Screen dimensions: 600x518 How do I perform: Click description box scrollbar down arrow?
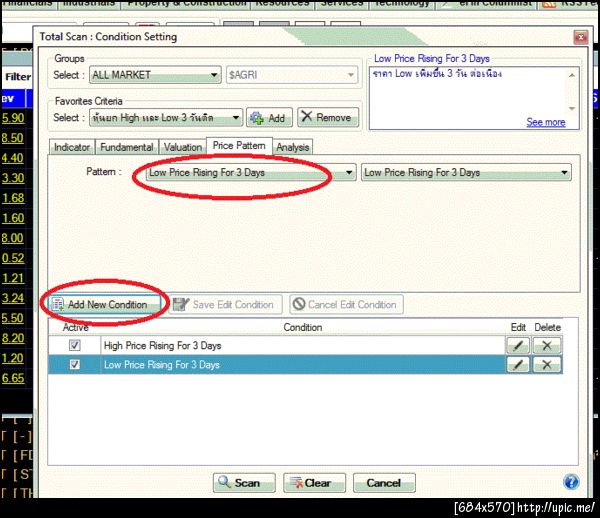coord(572,109)
